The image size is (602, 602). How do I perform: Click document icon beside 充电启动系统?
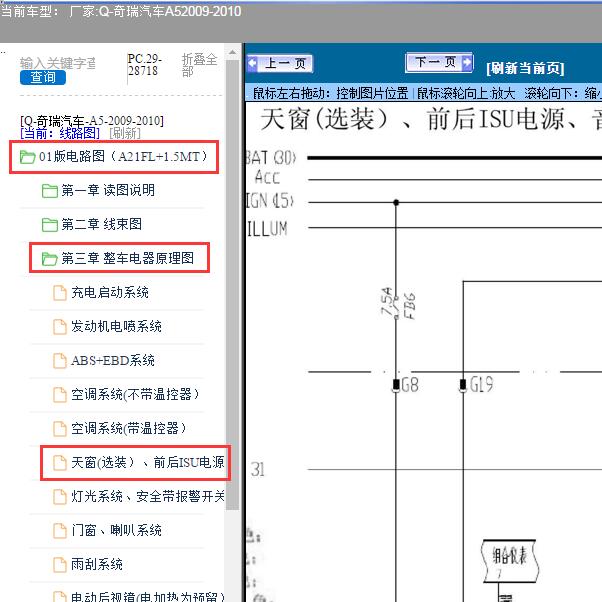tap(60, 293)
